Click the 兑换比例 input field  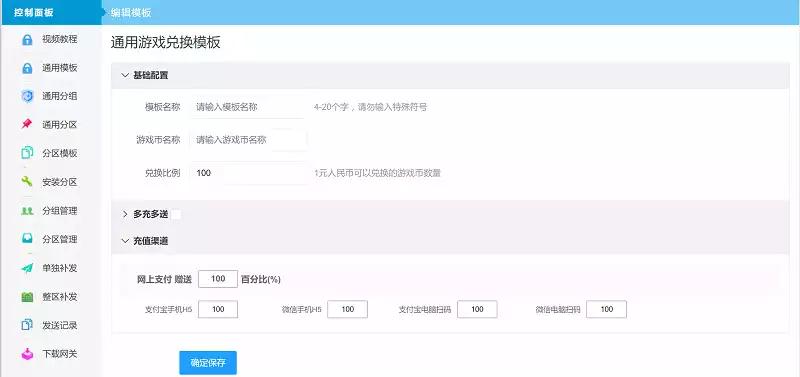248,173
